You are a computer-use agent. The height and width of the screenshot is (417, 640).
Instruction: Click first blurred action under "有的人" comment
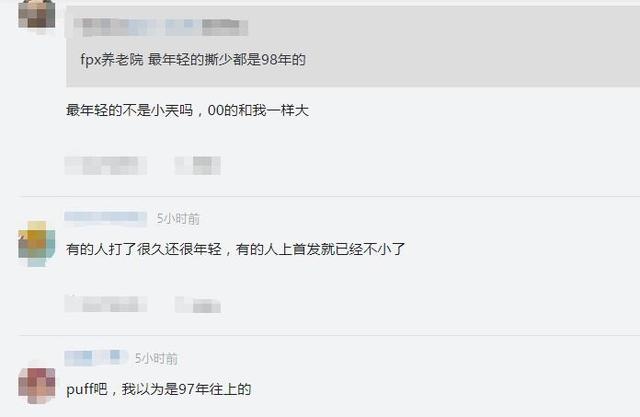point(106,304)
